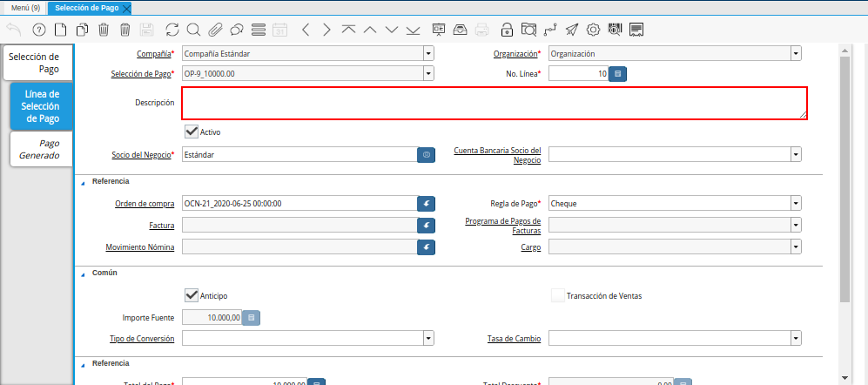Click the Refresh arrows toolbar icon
Viewport: 868px width, 385px height.
click(x=172, y=30)
